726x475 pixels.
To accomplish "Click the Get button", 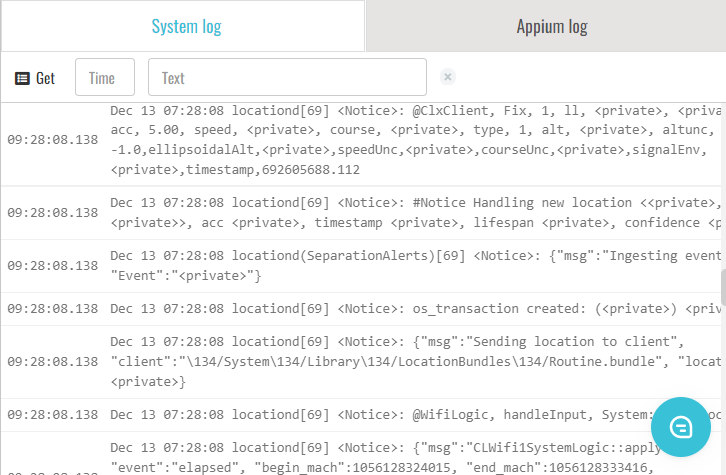I will click(x=35, y=78).
